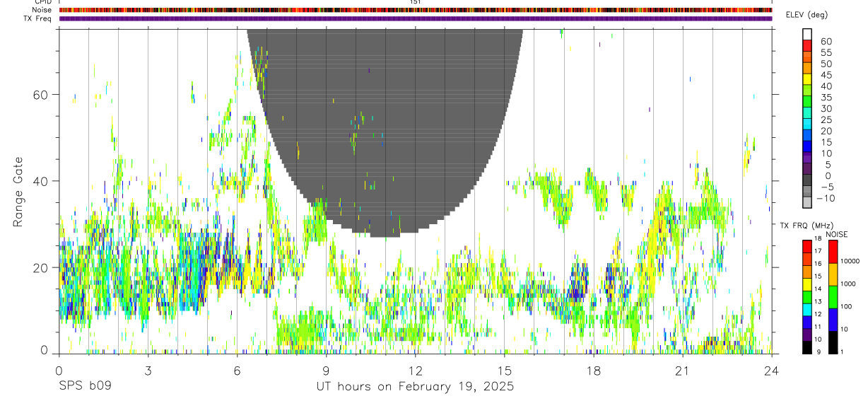Click the 151 value above the noise strip
The width and height of the screenshot is (868, 401).
click(415, 2)
